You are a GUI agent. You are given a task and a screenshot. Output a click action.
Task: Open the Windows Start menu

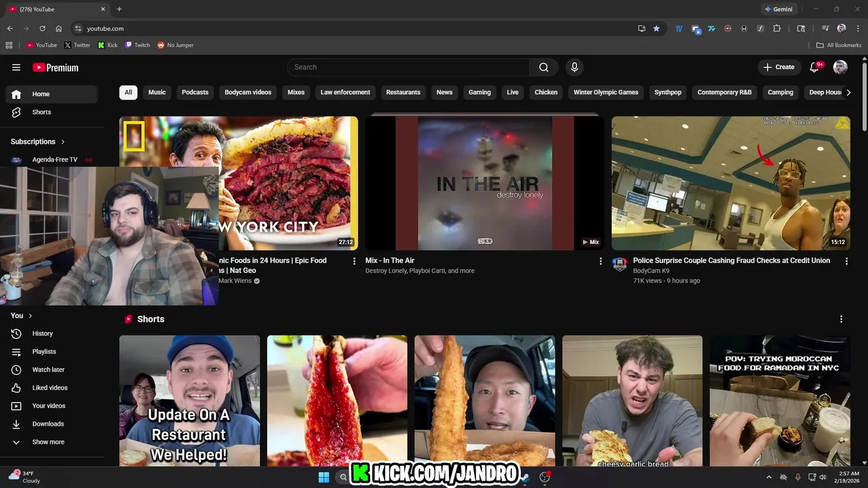pyautogui.click(x=323, y=477)
